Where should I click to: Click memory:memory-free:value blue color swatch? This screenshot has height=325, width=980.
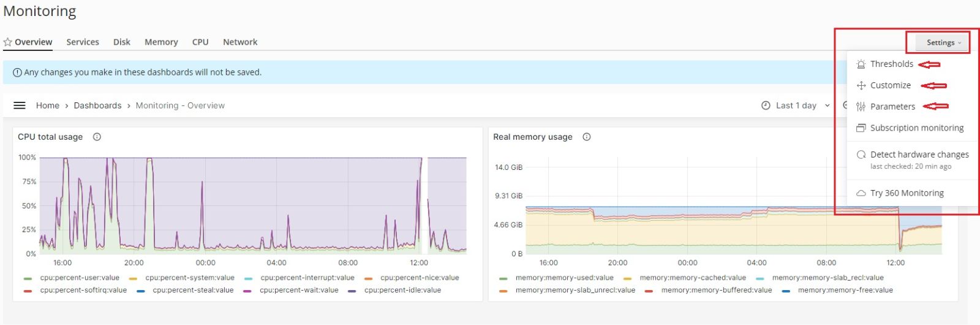786,291
